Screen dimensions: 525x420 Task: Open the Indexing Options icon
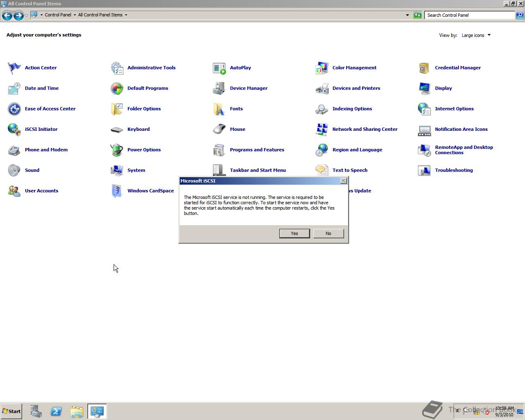[x=322, y=109]
